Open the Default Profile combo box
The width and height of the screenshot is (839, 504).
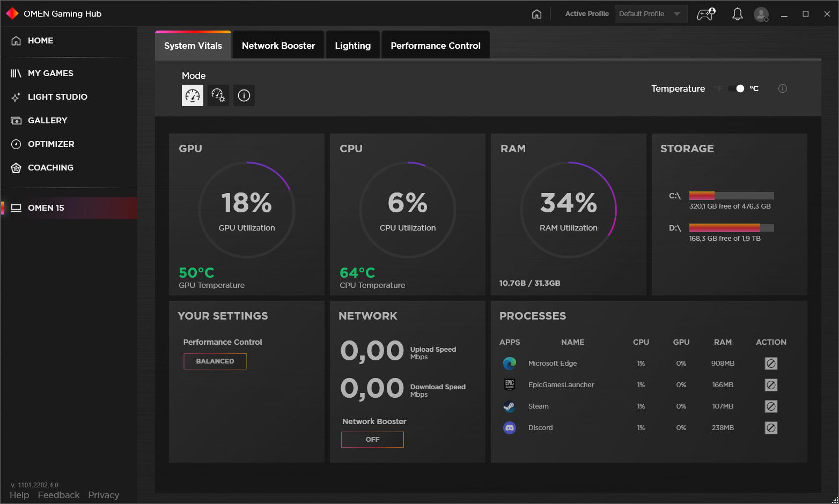(x=651, y=14)
